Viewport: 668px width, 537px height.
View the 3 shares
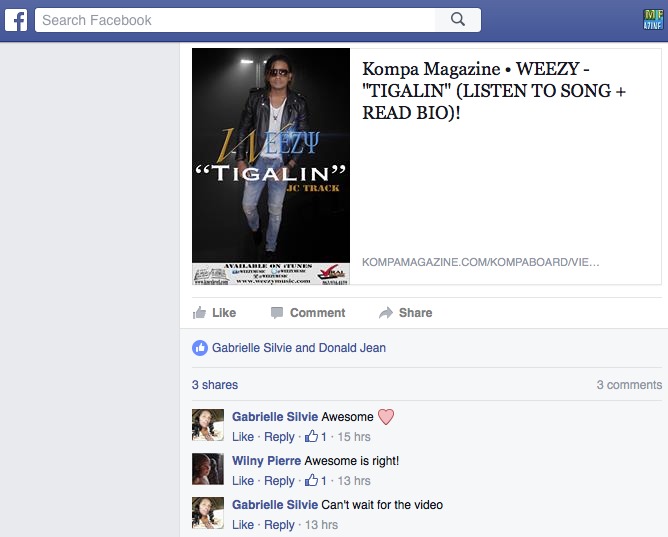point(215,385)
